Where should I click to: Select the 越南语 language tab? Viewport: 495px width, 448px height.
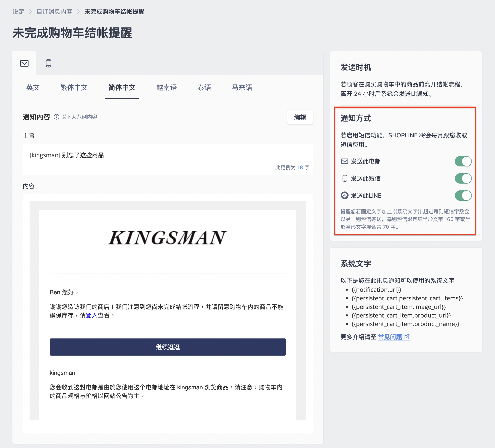167,87
